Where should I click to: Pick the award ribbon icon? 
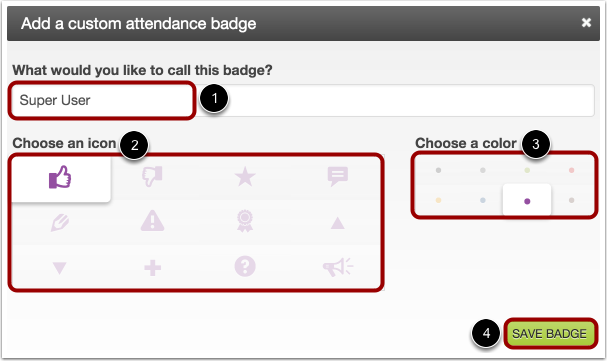coord(245,221)
